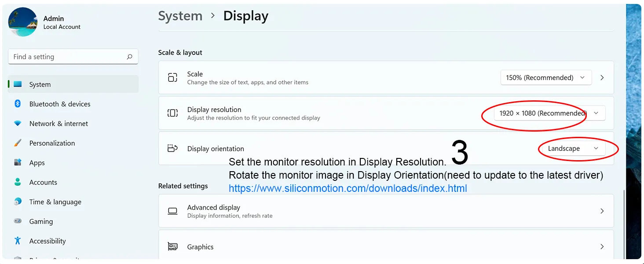Open the Scale 150% dropdown
Screen dimensions: 644x264
coord(546,78)
